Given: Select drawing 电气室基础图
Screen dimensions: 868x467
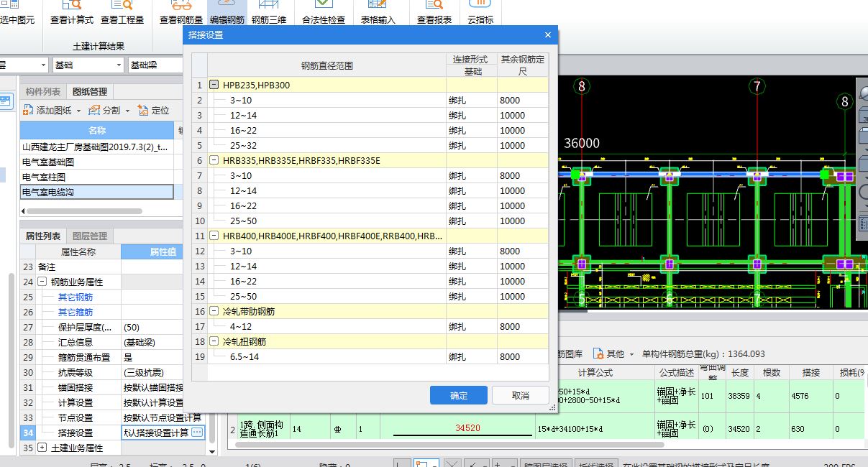Looking at the screenshot, I should tap(97, 162).
